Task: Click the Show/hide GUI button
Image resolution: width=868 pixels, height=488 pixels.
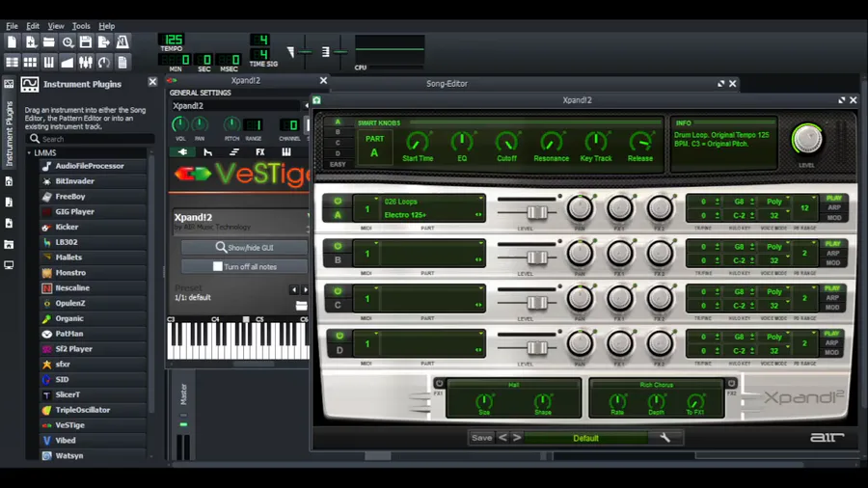Action: tap(245, 247)
